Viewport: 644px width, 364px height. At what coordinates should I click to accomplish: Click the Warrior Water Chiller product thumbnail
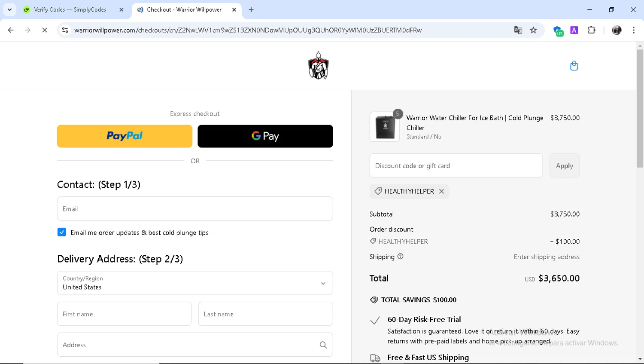click(x=385, y=127)
